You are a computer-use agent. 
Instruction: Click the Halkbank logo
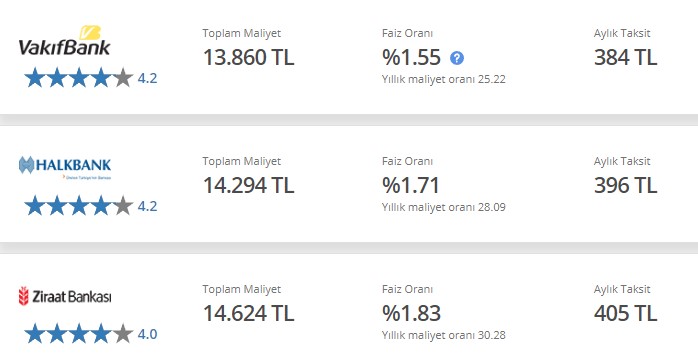(x=65, y=168)
